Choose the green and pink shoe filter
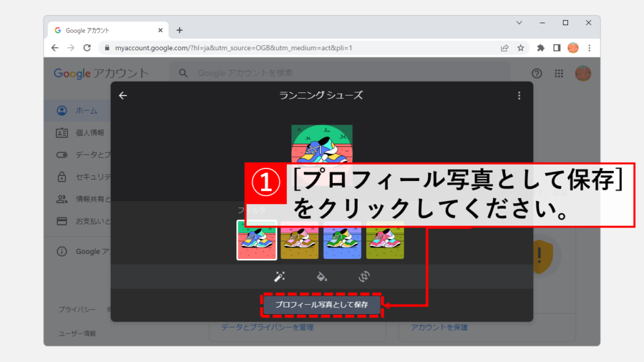This screenshot has height=362, width=644. point(257,240)
